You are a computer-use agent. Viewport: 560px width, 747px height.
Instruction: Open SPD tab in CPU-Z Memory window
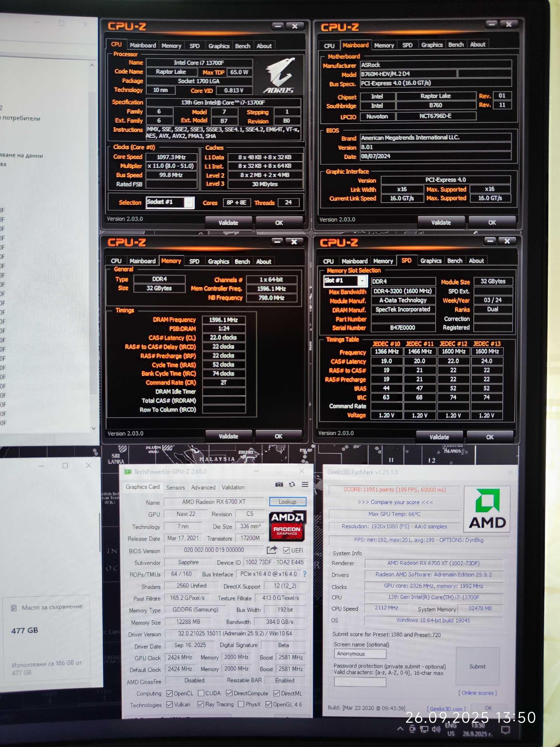194,261
